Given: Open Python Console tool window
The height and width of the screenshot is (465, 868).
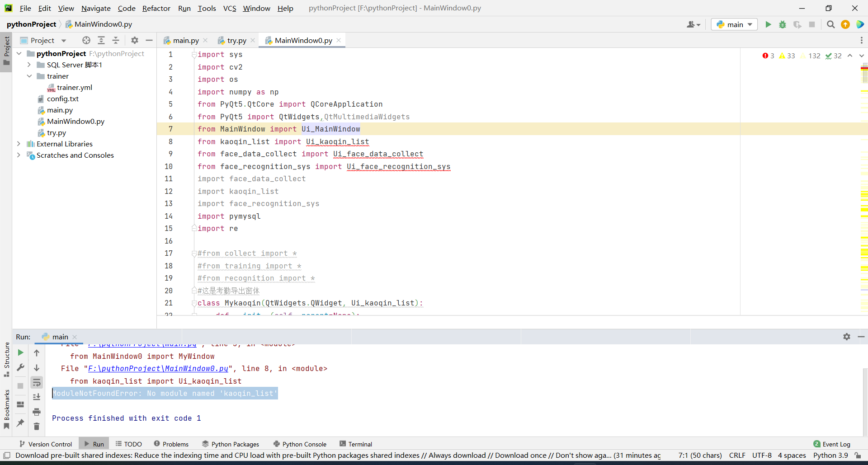Looking at the screenshot, I should 300,444.
